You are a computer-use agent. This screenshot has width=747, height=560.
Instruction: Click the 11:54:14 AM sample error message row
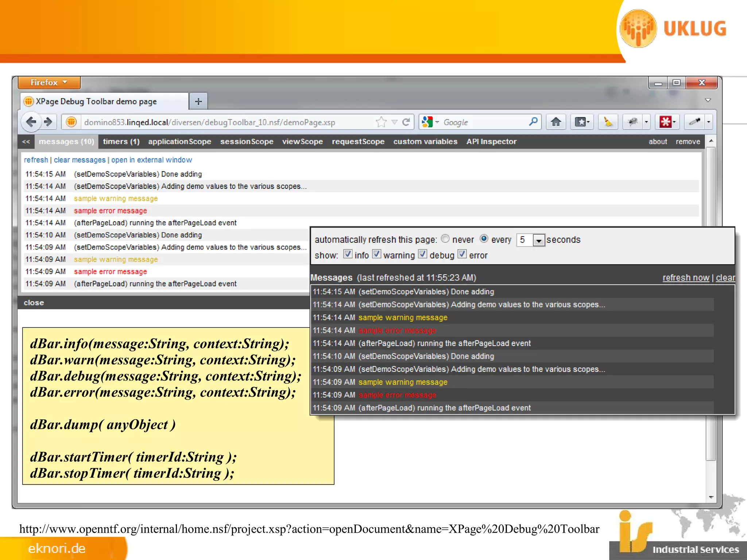361,210
